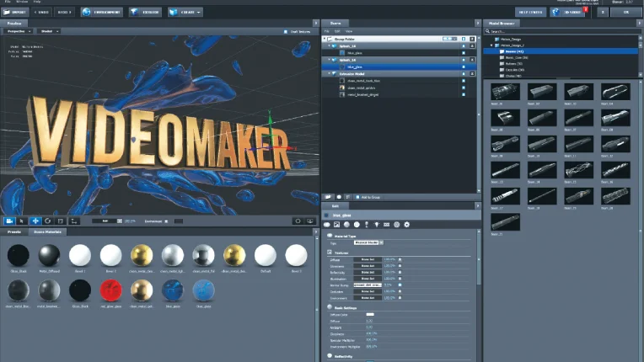Collapse the Motion_Design_2 folder in Model Browser
644x362 pixels.
[491, 45]
